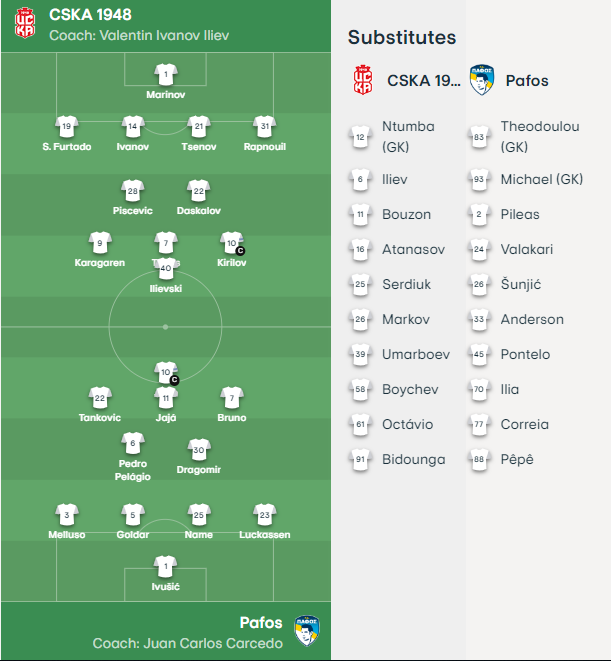Click Pafos crest in Substitutes header
611x661 pixels.
click(x=482, y=80)
